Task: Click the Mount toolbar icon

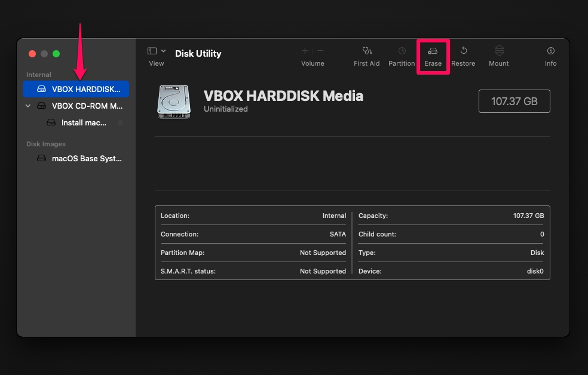Action: tap(499, 51)
